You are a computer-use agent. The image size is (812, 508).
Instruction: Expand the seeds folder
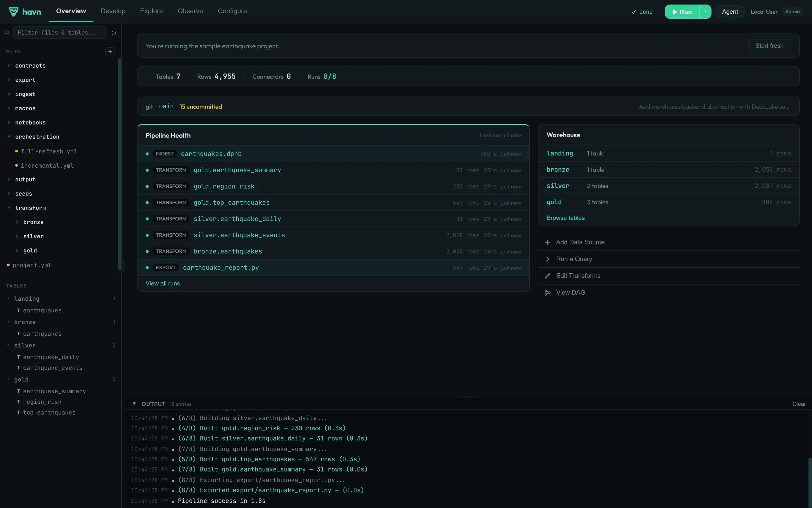9,194
